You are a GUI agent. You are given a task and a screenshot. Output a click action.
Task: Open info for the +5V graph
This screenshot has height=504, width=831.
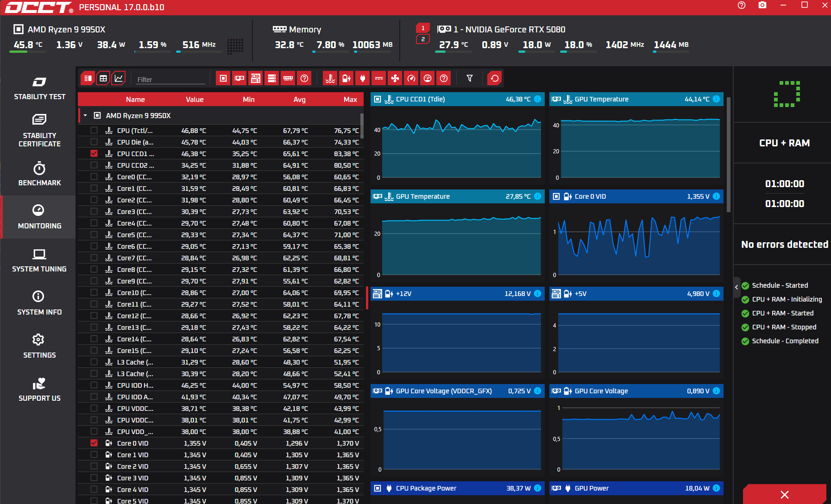point(716,294)
